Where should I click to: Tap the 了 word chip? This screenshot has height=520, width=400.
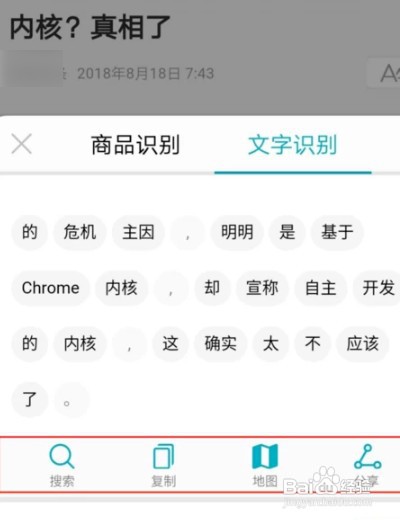(x=30, y=399)
